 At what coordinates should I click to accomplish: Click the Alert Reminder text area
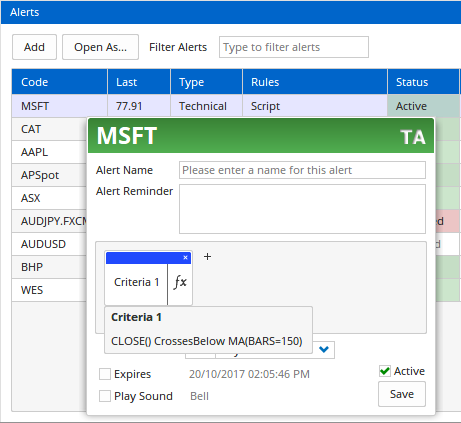[x=302, y=209]
